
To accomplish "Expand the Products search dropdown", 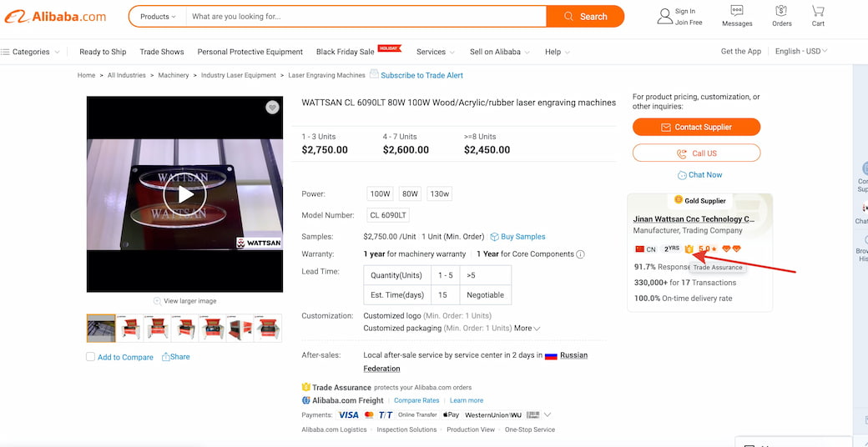I will pos(158,17).
